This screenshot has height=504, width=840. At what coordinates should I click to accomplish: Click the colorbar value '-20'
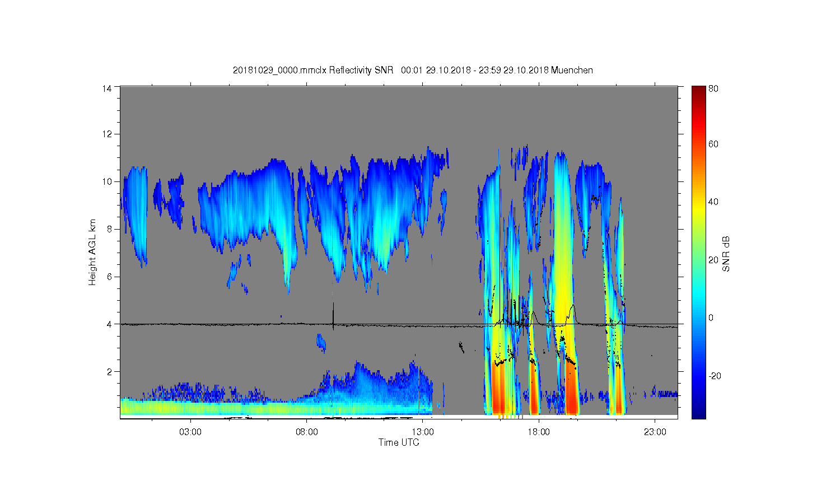[715, 376]
